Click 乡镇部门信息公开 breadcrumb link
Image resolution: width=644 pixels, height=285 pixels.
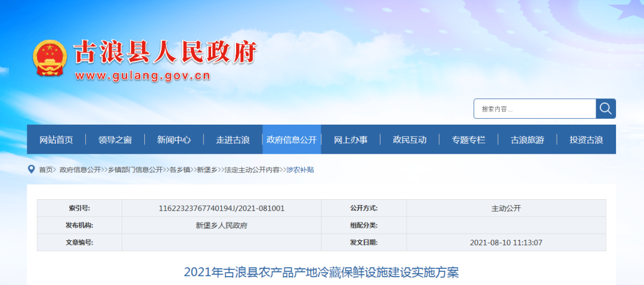pyautogui.click(x=135, y=169)
